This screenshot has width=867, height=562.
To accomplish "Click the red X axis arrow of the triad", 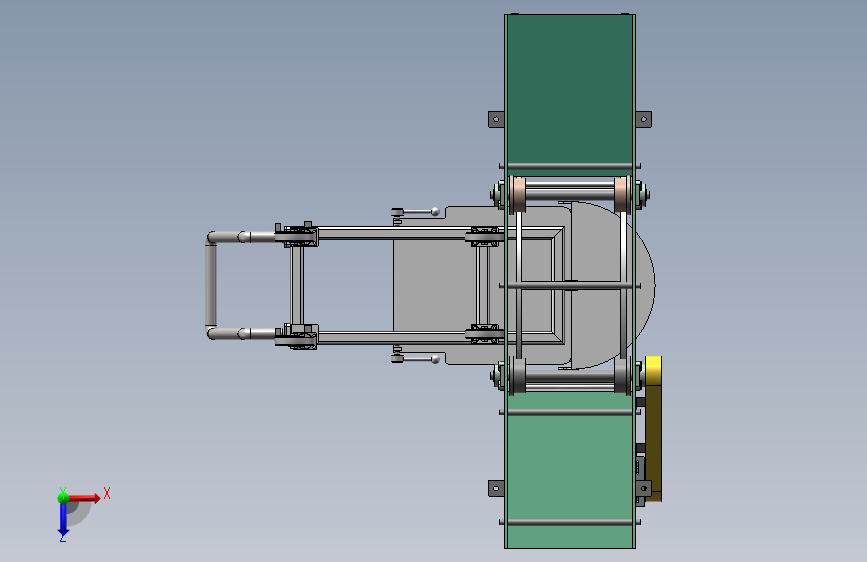I will pos(85,498).
